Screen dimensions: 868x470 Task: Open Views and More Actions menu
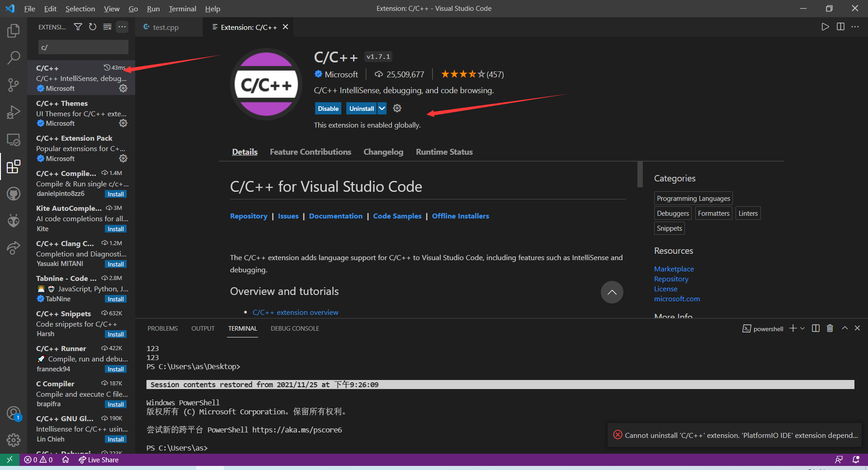[x=122, y=27]
